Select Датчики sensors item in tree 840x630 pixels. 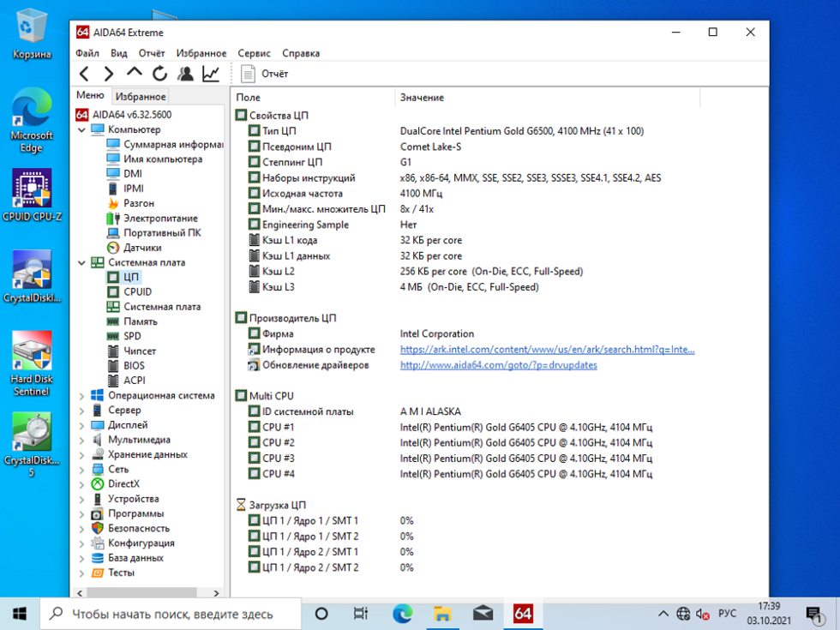pos(142,248)
